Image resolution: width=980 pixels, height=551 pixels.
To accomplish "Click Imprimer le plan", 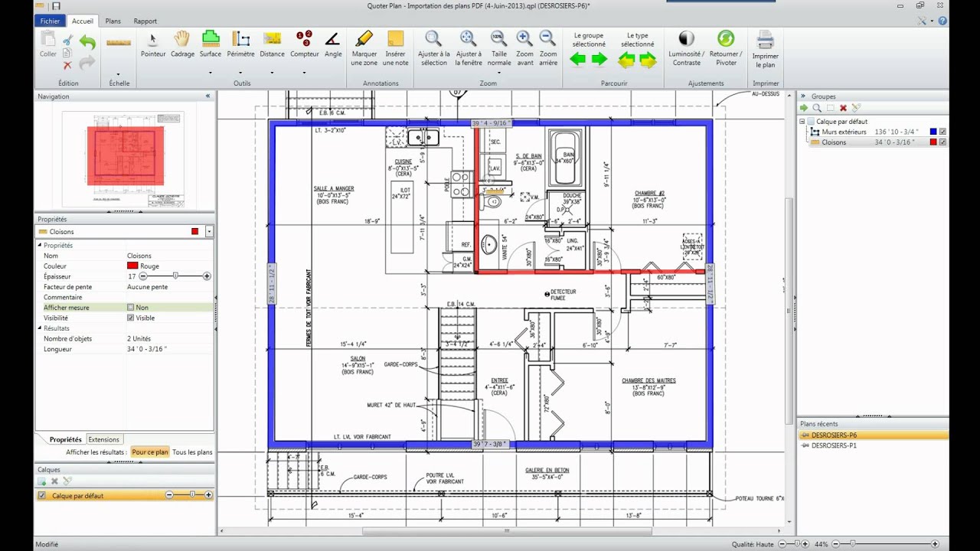I will (x=765, y=50).
